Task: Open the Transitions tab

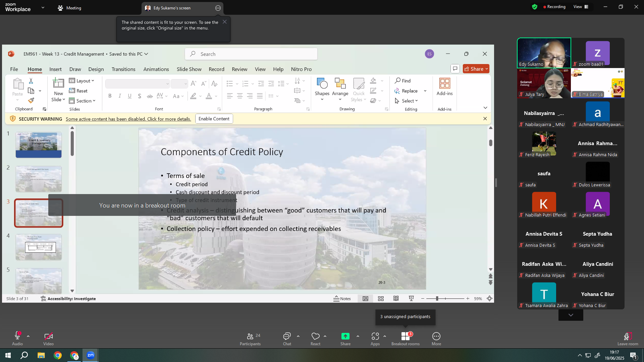Action: pos(123,69)
